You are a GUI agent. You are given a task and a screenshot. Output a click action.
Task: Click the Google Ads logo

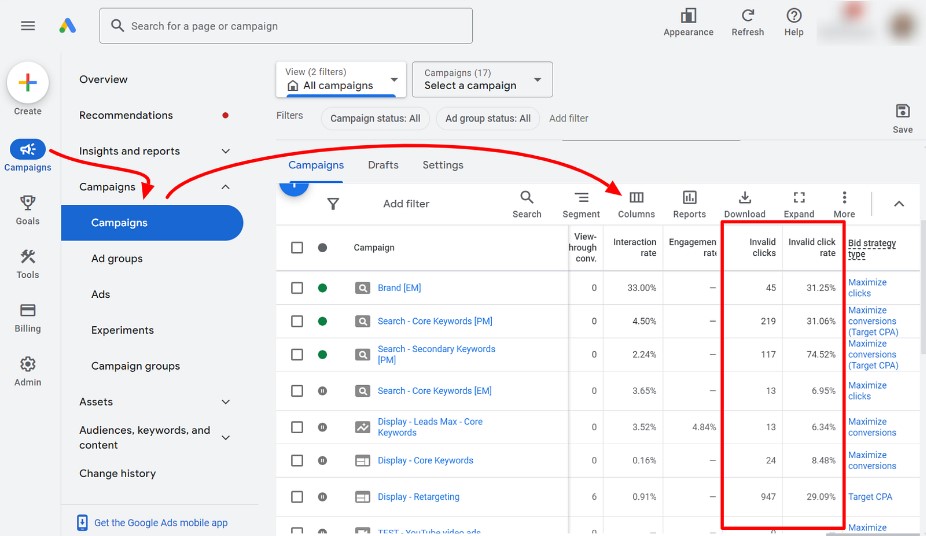pyautogui.click(x=67, y=25)
